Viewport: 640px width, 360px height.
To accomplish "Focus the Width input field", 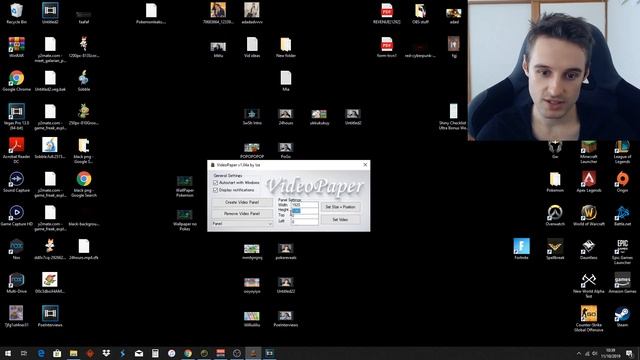I will pyautogui.click(x=304, y=205).
